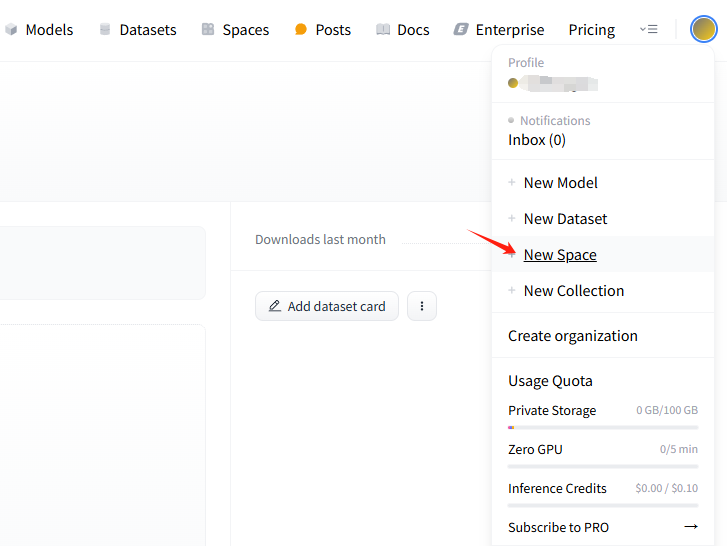Click Create organization

(572, 336)
